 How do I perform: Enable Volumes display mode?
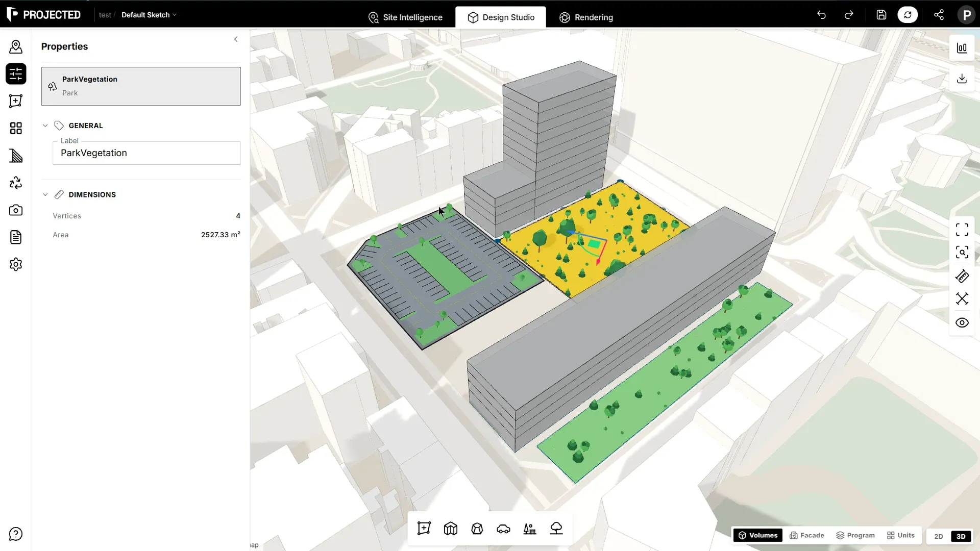(758, 535)
